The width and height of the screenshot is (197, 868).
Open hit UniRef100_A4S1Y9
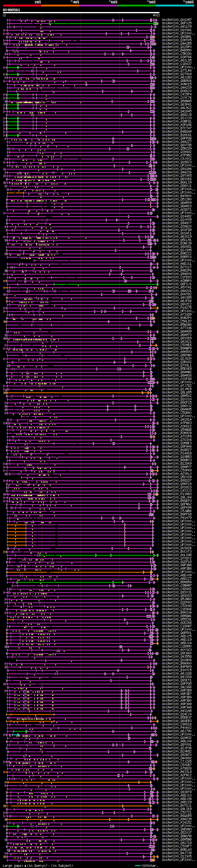[x=176, y=26]
